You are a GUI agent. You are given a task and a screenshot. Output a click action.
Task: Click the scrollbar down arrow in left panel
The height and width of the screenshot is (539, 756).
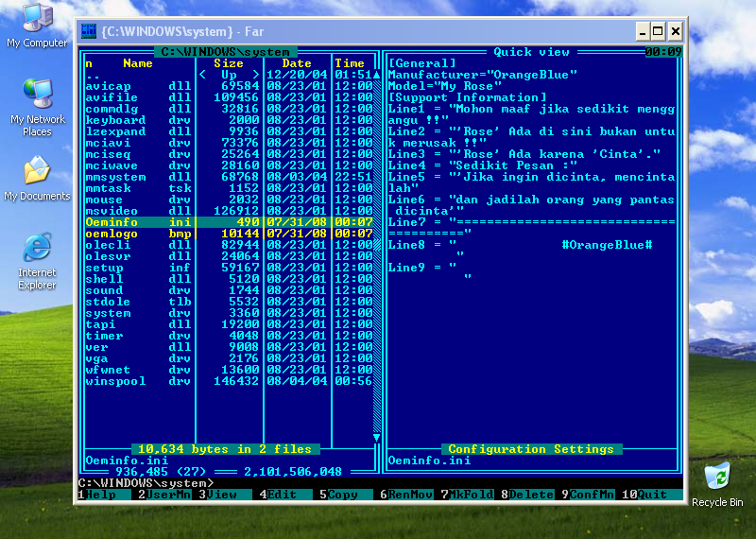pyautogui.click(x=376, y=438)
